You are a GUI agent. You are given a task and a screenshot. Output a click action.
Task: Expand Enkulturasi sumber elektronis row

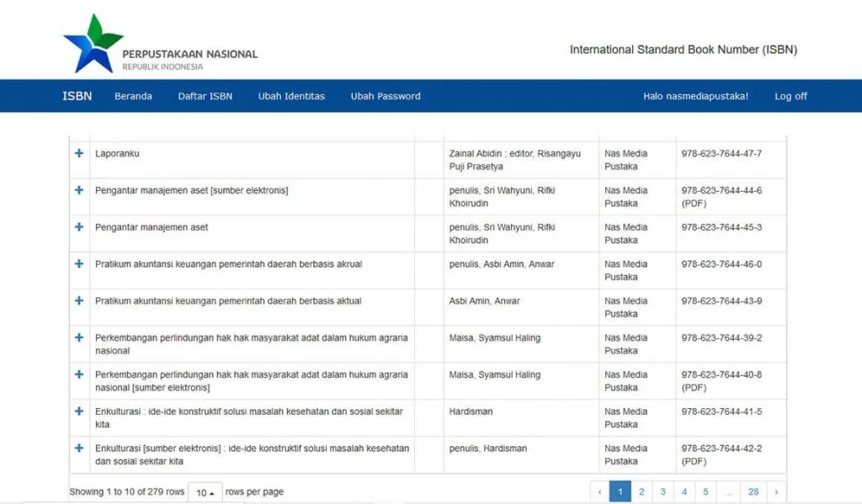tap(79, 448)
